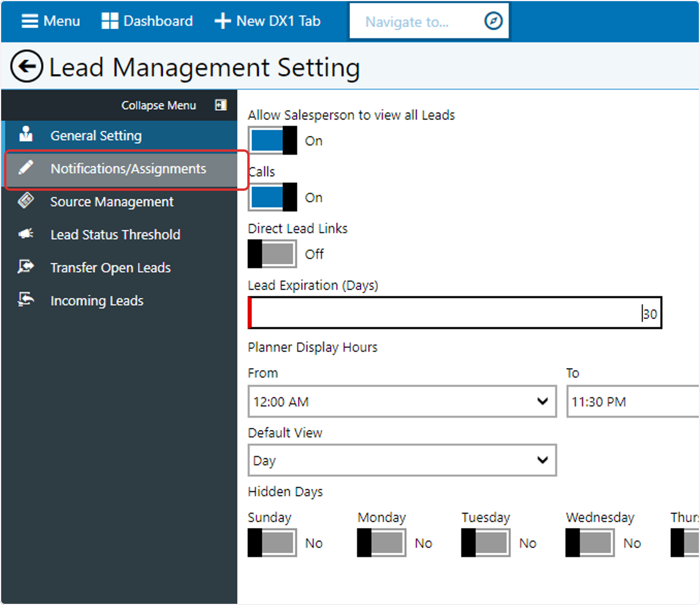Click the Collapse Menu panel icon
Image resolution: width=700 pixels, height=605 pixels.
pos(220,105)
